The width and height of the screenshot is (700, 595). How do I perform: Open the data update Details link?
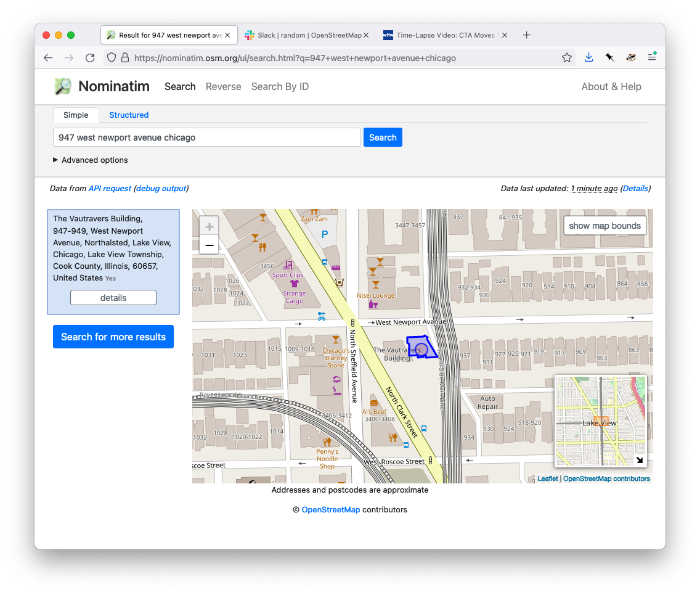tap(635, 189)
